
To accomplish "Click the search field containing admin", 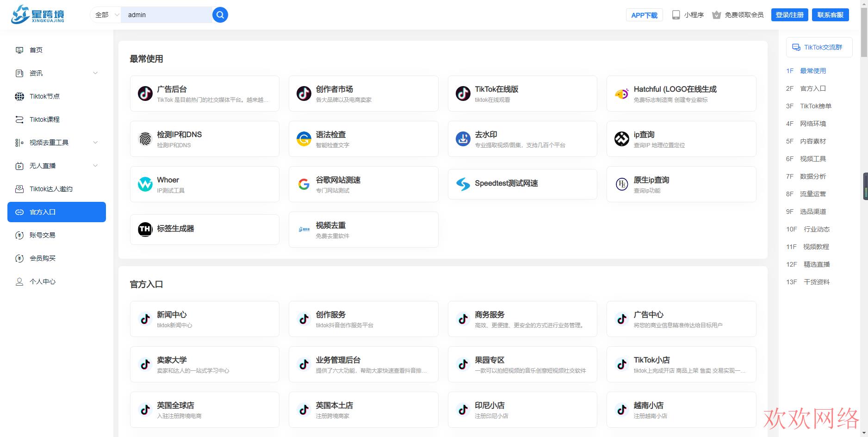I will 167,15.
